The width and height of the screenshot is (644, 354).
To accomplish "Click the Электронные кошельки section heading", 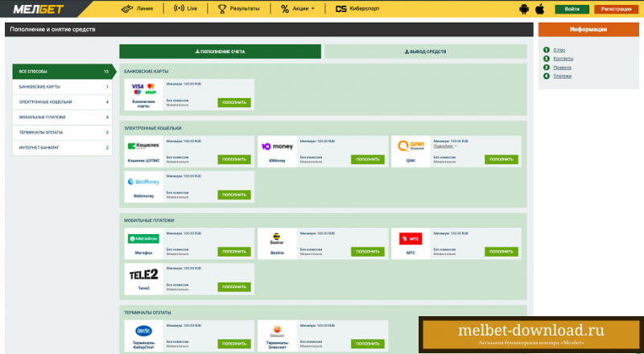I will pyautogui.click(x=152, y=128).
